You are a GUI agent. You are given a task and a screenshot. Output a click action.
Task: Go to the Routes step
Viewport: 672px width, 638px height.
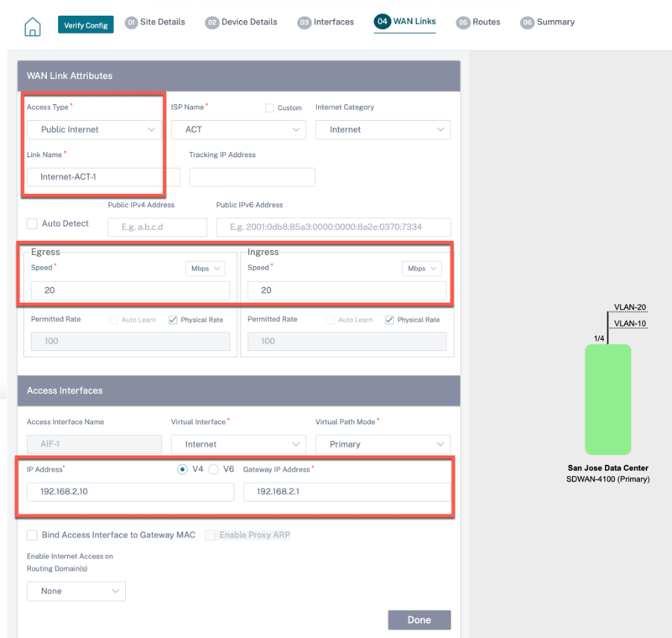[x=478, y=22]
